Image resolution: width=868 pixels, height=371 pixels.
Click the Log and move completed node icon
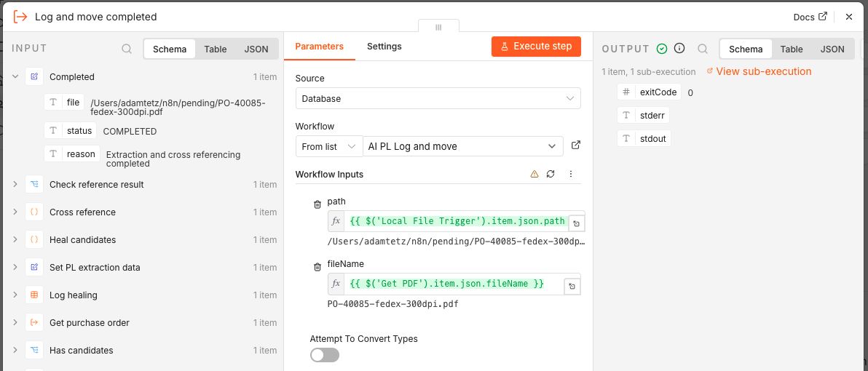click(20, 17)
